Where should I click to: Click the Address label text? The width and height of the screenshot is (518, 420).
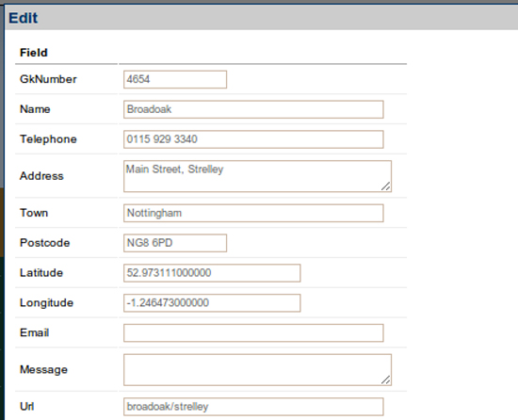click(x=41, y=176)
